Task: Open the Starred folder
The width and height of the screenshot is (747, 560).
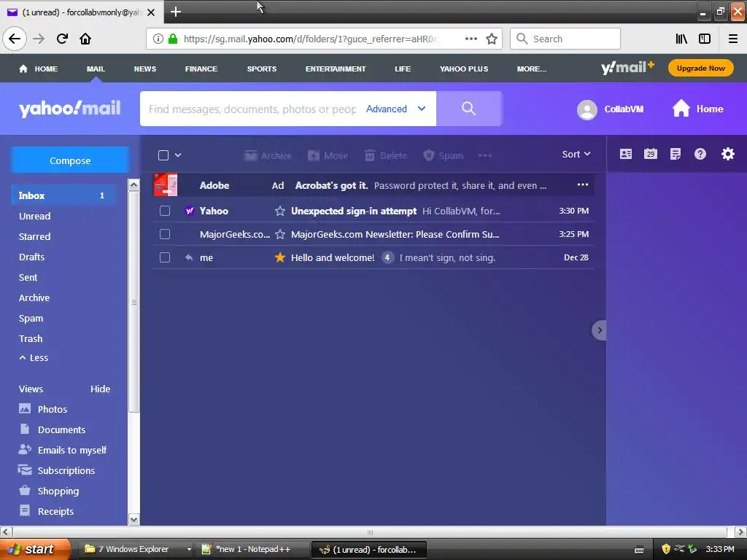Action: coord(34,236)
